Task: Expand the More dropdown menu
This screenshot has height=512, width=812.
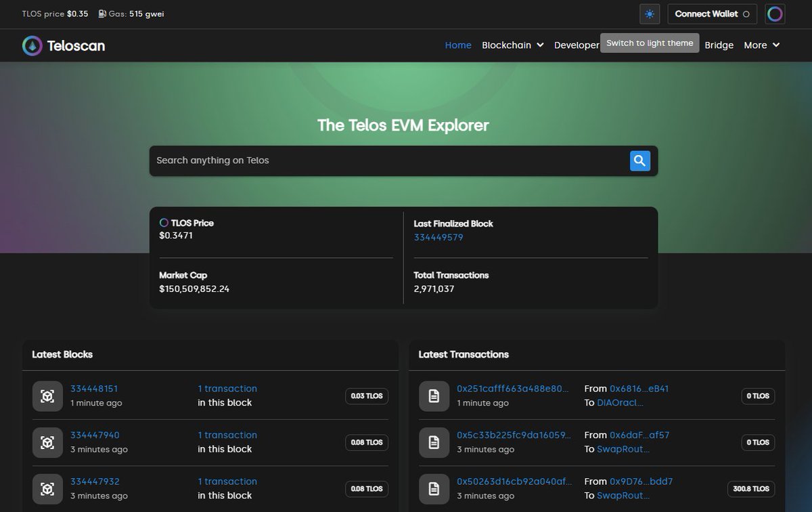Action: click(x=761, y=45)
